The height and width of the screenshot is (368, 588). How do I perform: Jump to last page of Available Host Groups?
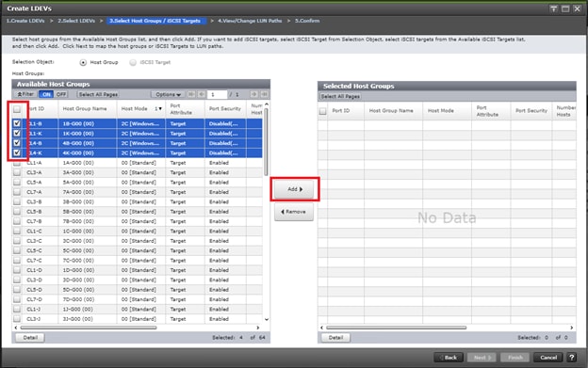(265, 94)
